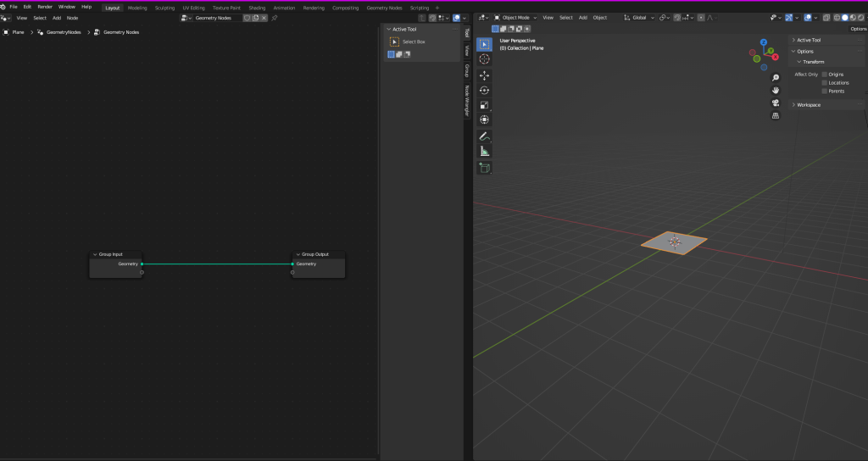Enable the Origins checkbox
868x461 pixels.
(x=824, y=75)
